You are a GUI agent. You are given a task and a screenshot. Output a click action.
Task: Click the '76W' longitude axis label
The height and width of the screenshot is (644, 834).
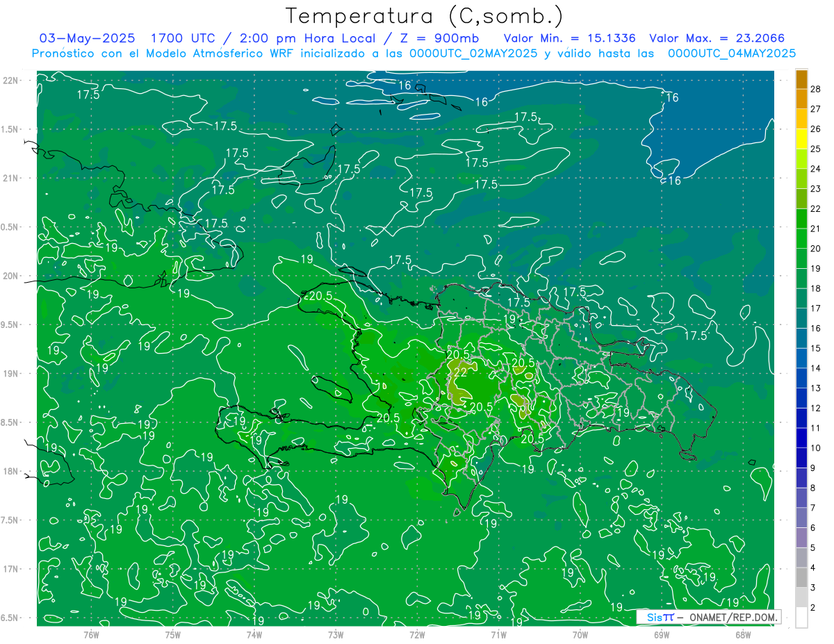pos(91,634)
